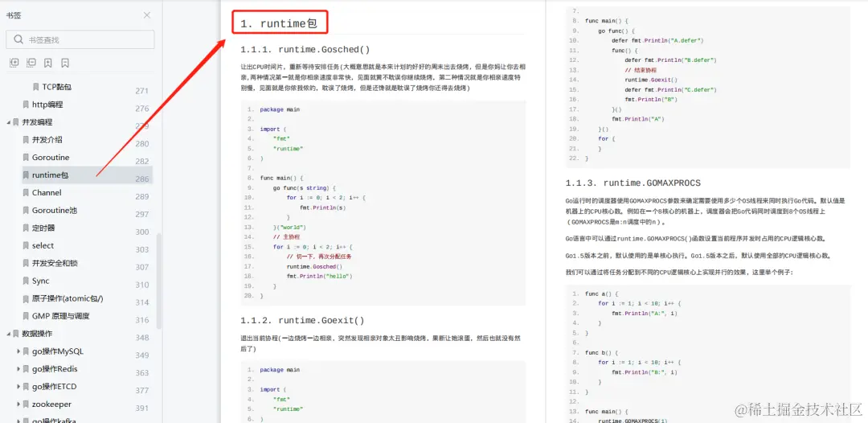This screenshot has height=423, width=868.
Task: Expand the go操作MySQL bookmark node
Action: pyautogui.click(x=18, y=351)
